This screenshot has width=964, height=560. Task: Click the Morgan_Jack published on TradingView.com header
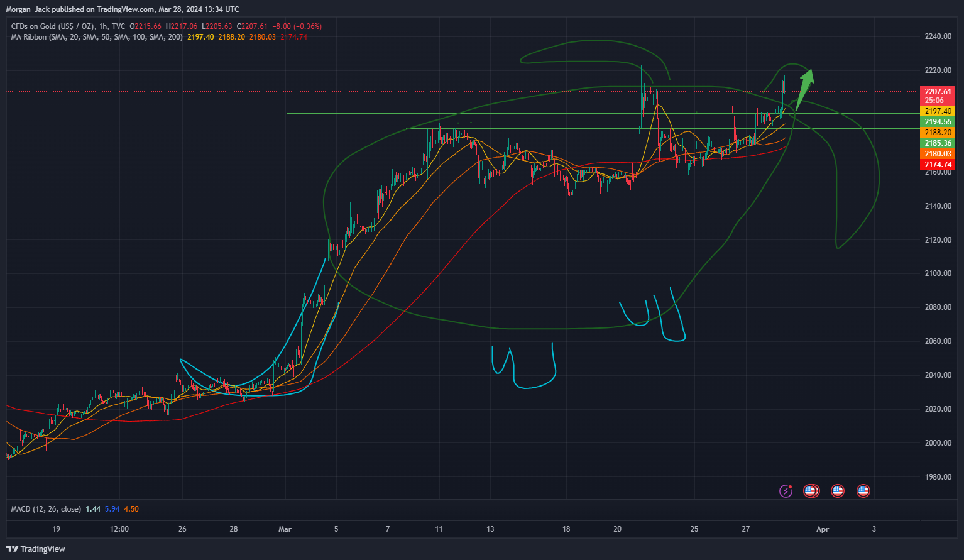(123, 9)
